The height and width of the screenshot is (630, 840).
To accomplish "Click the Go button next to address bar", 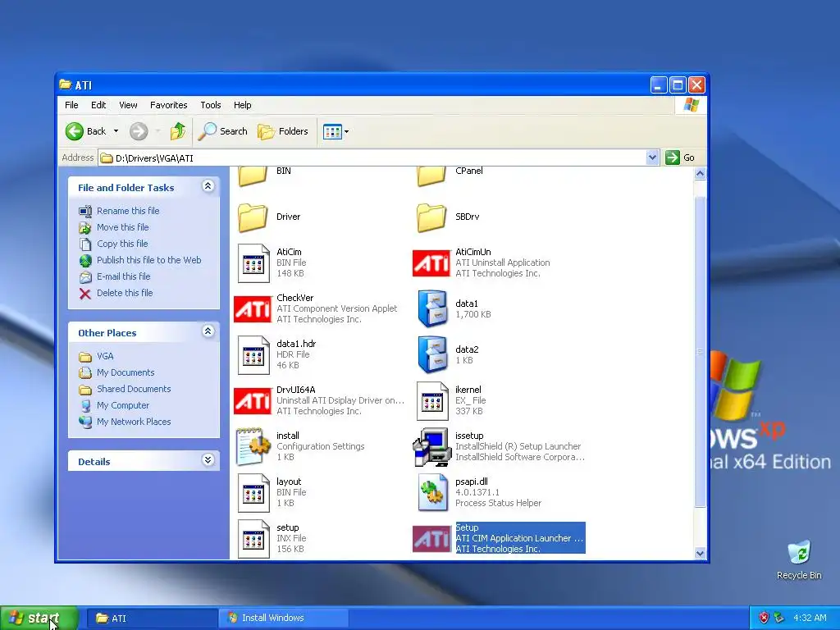I will [x=680, y=157].
